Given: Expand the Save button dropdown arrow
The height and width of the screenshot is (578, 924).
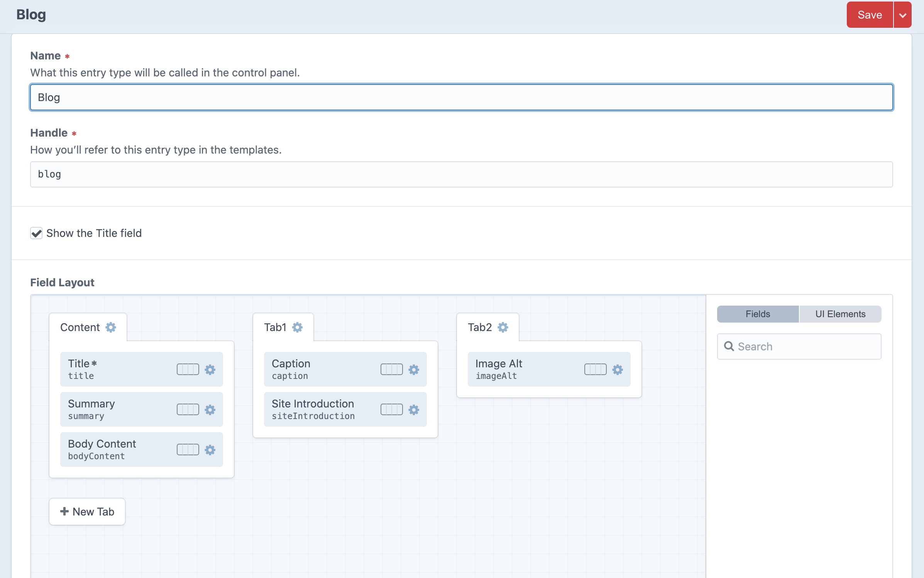Looking at the screenshot, I should coord(902,15).
